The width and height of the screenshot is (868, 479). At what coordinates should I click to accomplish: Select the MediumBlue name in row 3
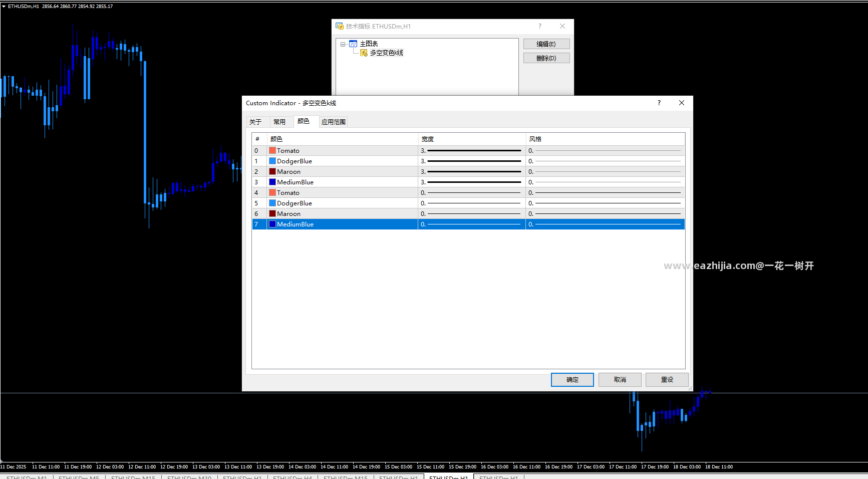coord(296,182)
